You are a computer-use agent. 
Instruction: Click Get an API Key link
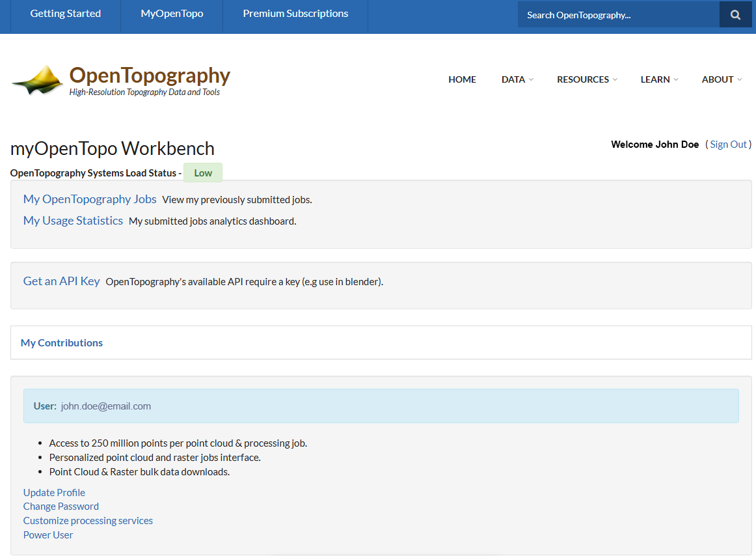click(x=61, y=281)
